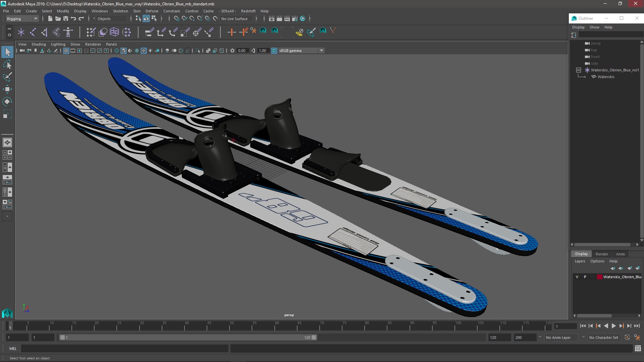Viewport: 644px width, 362px height.
Task: Toggle layer playback P box
Action: pos(585,277)
